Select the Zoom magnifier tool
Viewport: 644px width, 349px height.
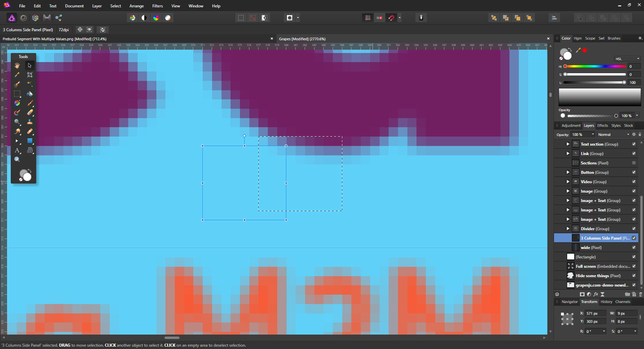pyautogui.click(x=17, y=159)
